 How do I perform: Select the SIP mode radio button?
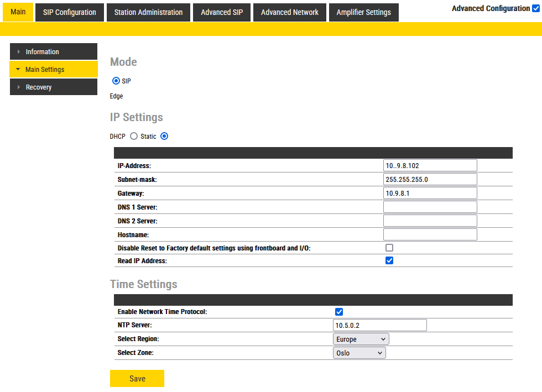click(x=116, y=81)
